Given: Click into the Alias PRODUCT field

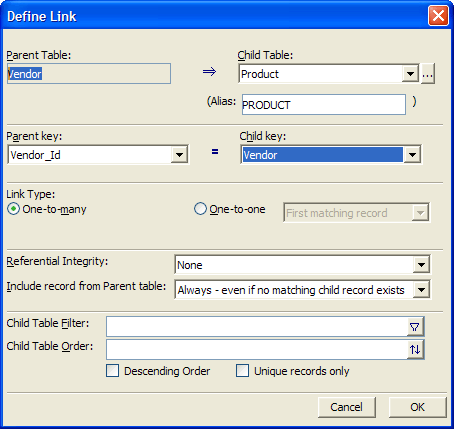Looking at the screenshot, I should pyautogui.click(x=324, y=105).
